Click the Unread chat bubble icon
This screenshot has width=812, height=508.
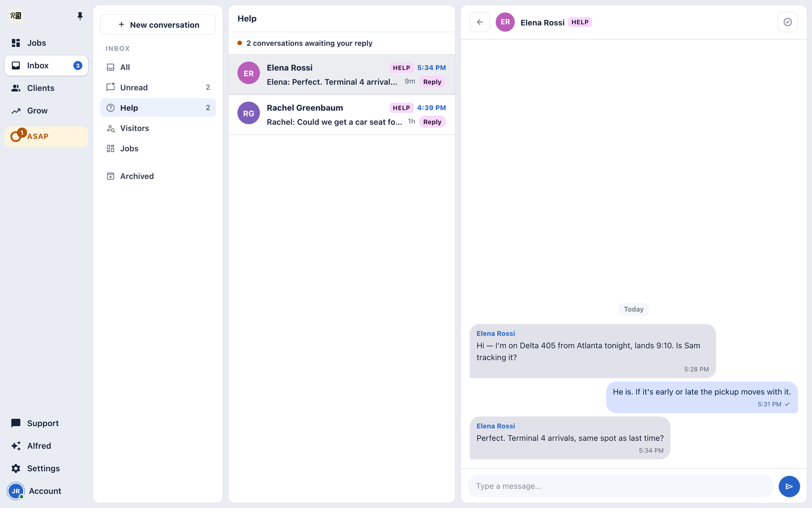110,87
